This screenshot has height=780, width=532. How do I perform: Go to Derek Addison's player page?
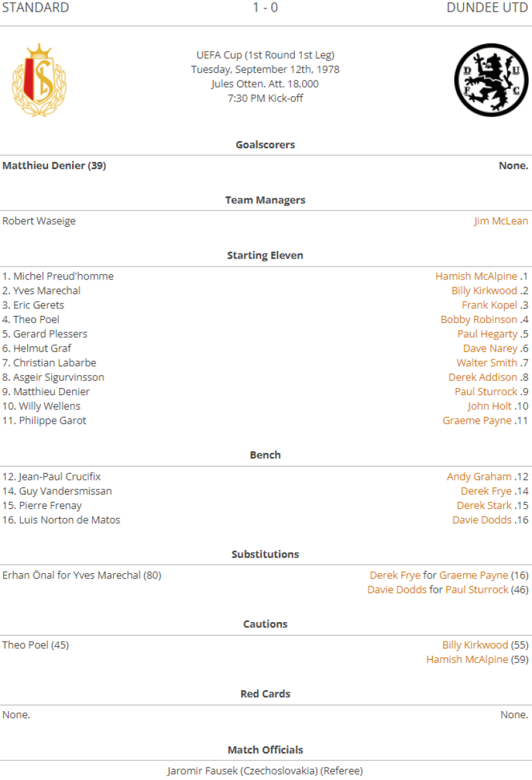pyautogui.click(x=483, y=377)
